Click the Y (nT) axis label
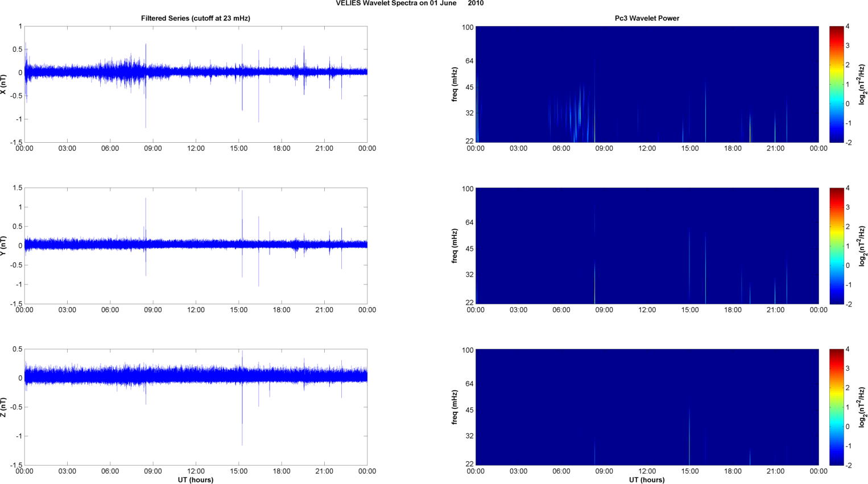868x484 pixels. tap(4, 246)
